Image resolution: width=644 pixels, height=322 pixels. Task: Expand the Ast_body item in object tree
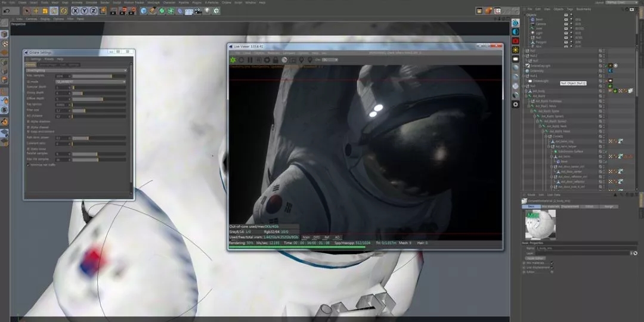527,91
